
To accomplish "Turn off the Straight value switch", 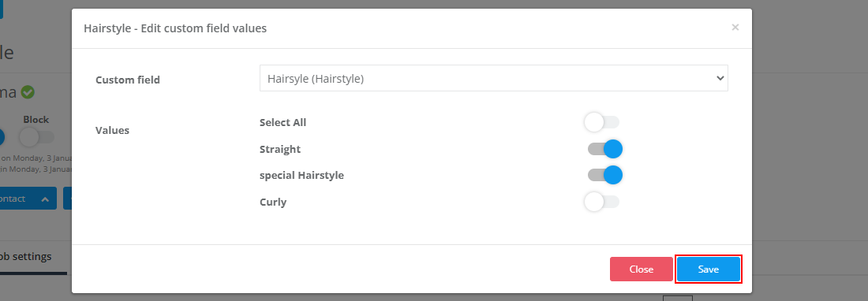I will click(x=605, y=149).
